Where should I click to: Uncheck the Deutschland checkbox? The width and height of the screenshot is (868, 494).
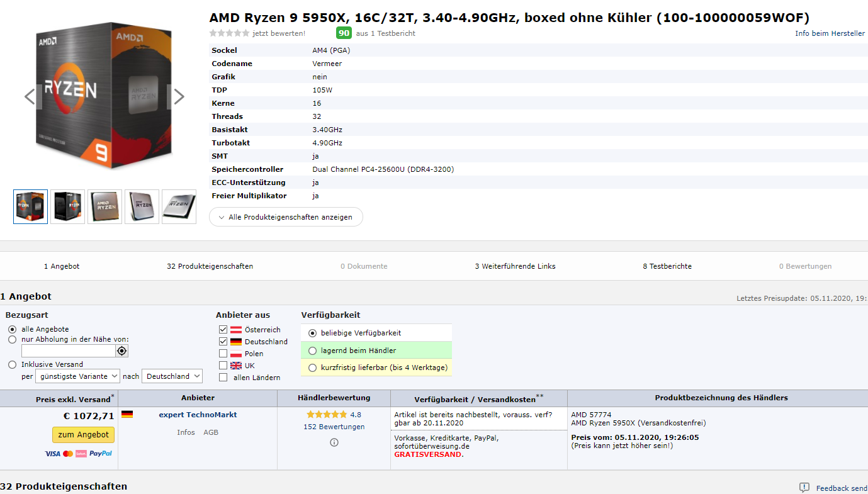(223, 342)
